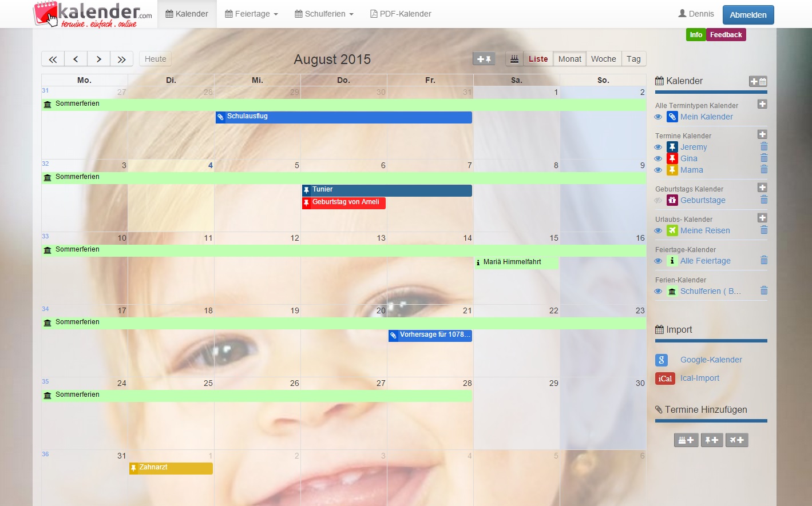Expand the Schulferien dropdown
This screenshot has height=506, width=812.
click(323, 13)
